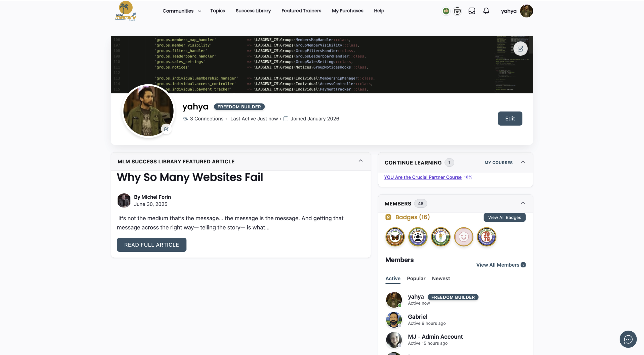
Task: Click the Joined January 2026 text
Action: click(x=315, y=119)
